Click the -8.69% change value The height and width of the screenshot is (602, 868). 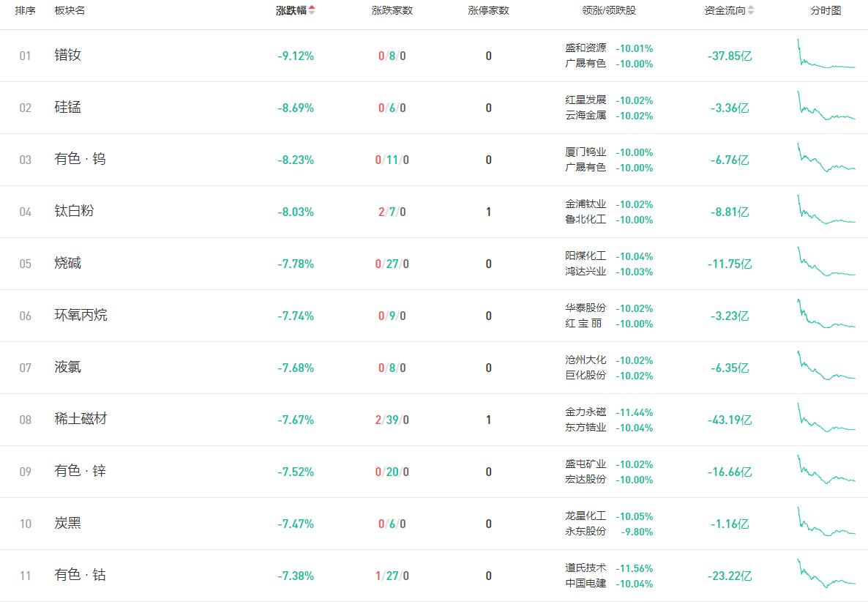[296, 108]
